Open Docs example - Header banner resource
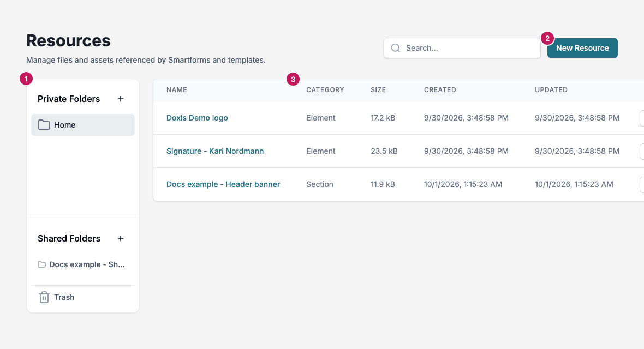 [x=223, y=184]
